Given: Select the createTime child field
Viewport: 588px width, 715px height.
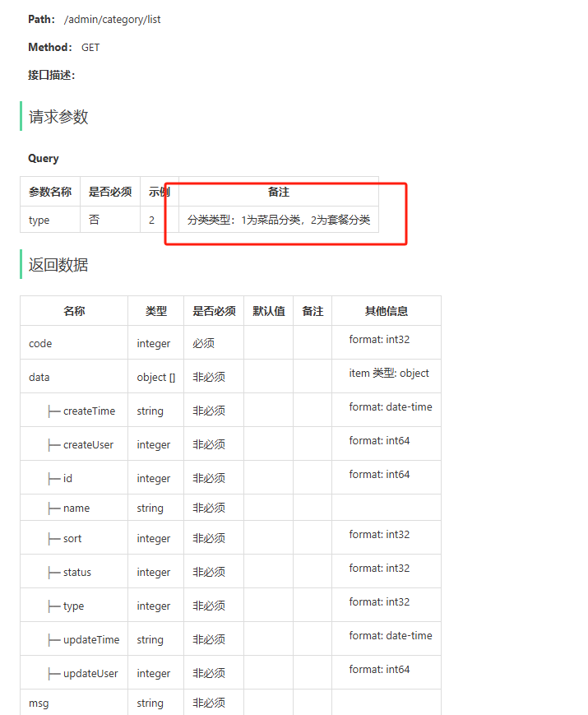Looking at the screenshot, I should (x=89, y=411).
